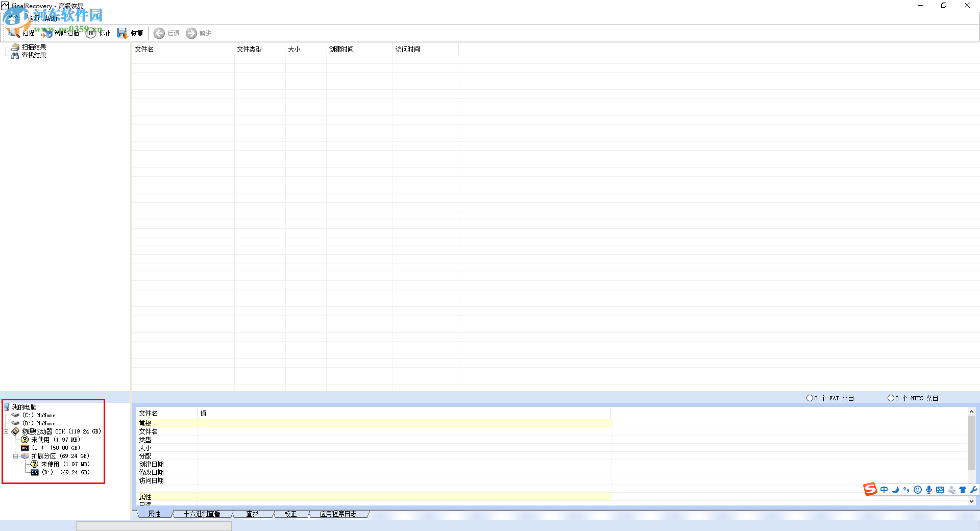Click the properties panel scrollbar thumb

tap(971, 442)
